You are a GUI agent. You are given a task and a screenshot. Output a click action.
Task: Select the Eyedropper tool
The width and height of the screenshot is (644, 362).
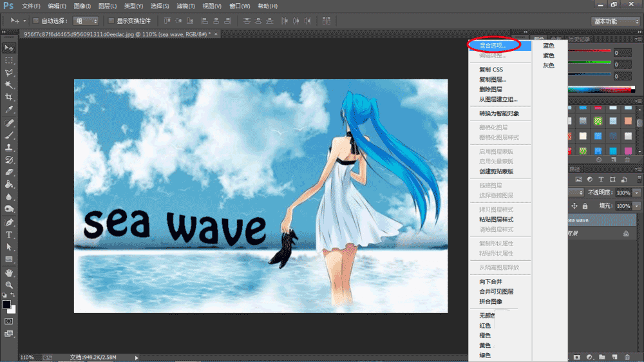[x=9, y=110]
